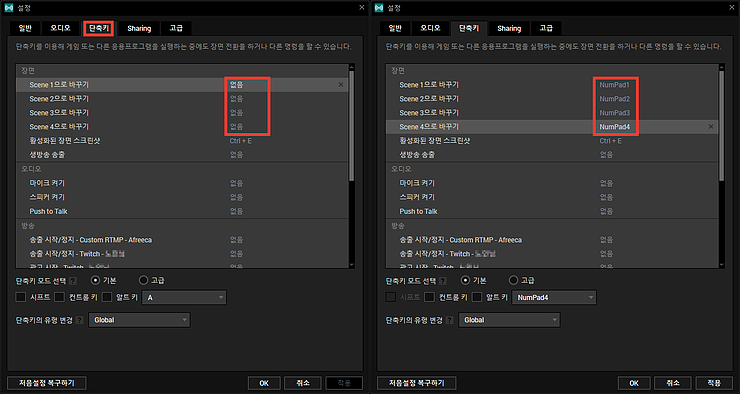This screenshot has height=394, width=740.
Task: Click 처음설정 복구하기 button in left window
Action: 47,383
